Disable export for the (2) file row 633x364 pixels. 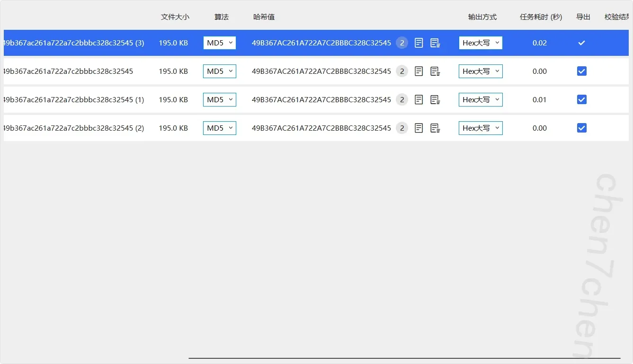(x=582, y=128)
